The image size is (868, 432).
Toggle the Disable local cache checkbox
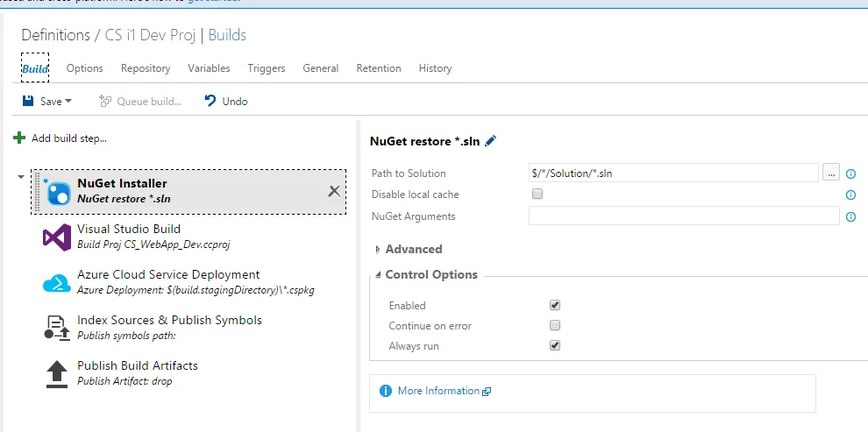pyautogui.click(x=537, y=195)
